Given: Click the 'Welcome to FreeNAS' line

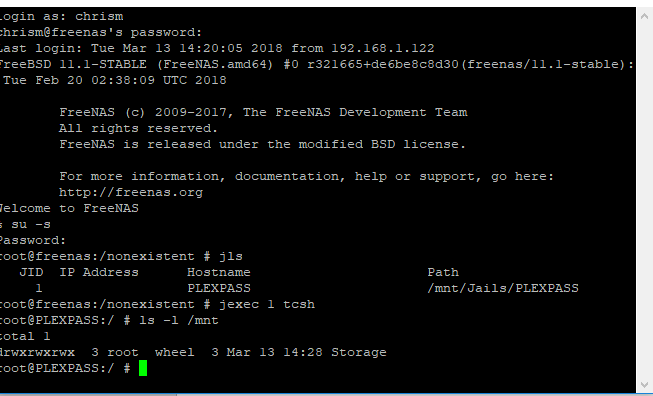Looking at the screenshot, I should pos(69,208).
